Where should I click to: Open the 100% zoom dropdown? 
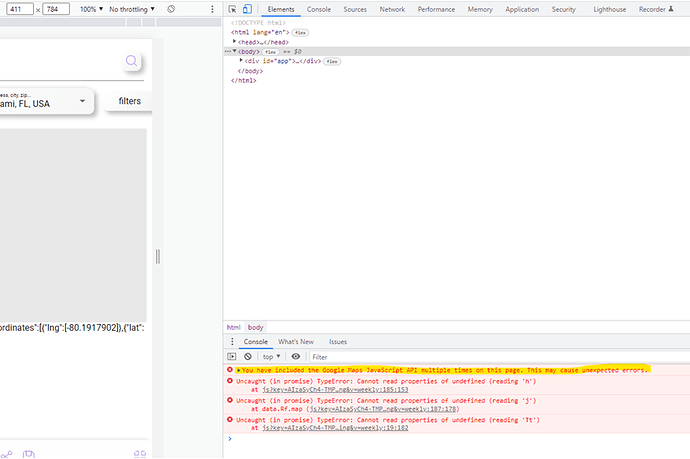click(91, 9)
